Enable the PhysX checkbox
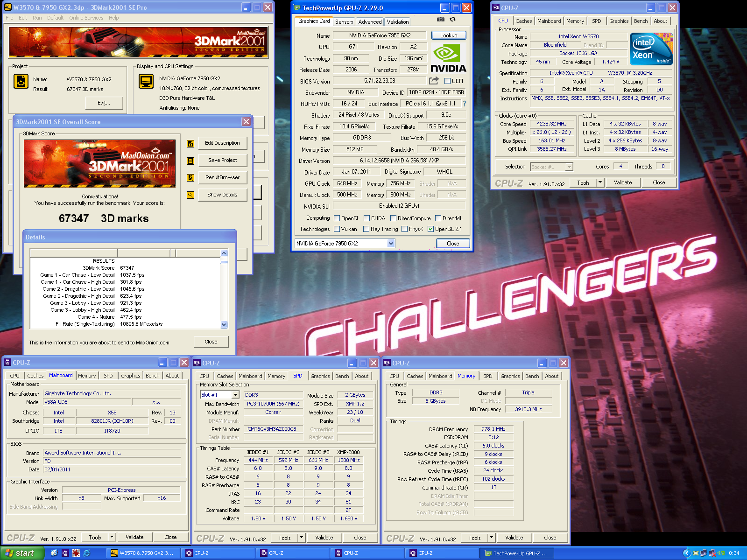 point(405,229)
